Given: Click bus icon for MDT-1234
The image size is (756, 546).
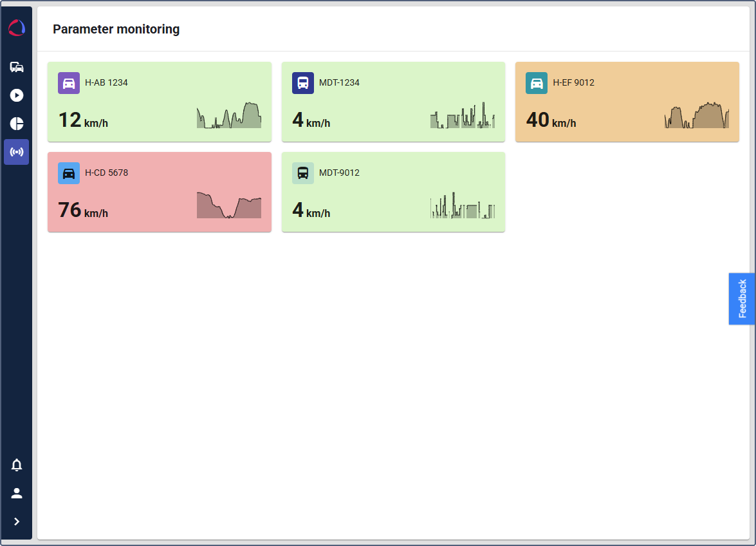Looking at the screenshot, I should pyautogui.click(x=303, y=83).
